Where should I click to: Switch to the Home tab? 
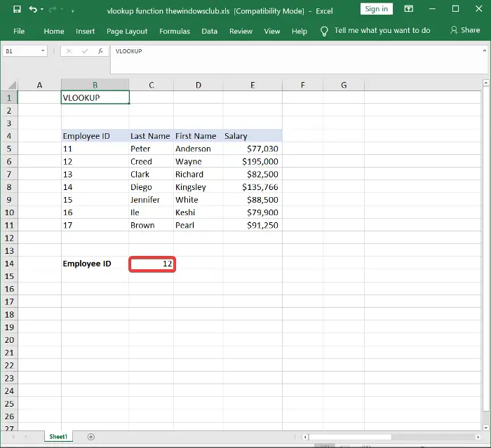click(54, 31)
